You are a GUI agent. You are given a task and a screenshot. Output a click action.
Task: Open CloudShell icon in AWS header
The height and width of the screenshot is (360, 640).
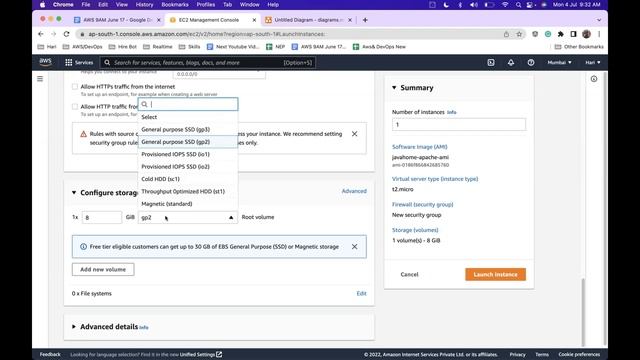491,62
